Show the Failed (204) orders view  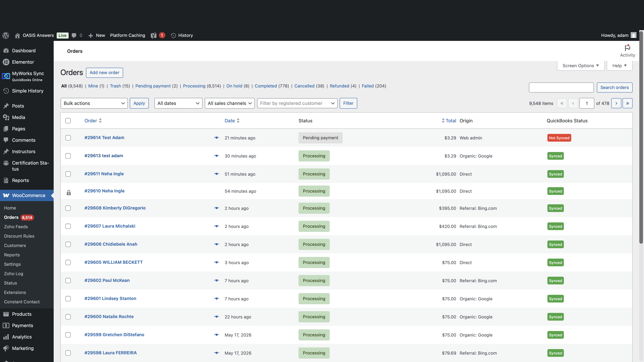tap(374, 86)
